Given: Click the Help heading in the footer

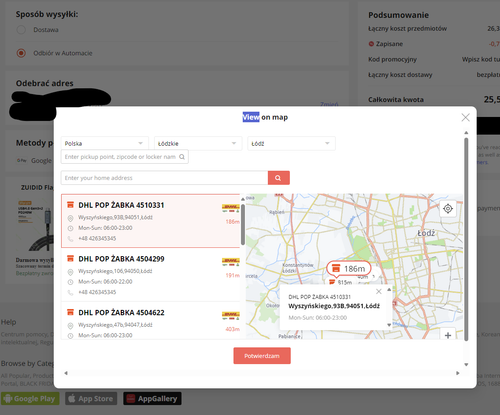Looking at the screenshot, I should point(8,322).
